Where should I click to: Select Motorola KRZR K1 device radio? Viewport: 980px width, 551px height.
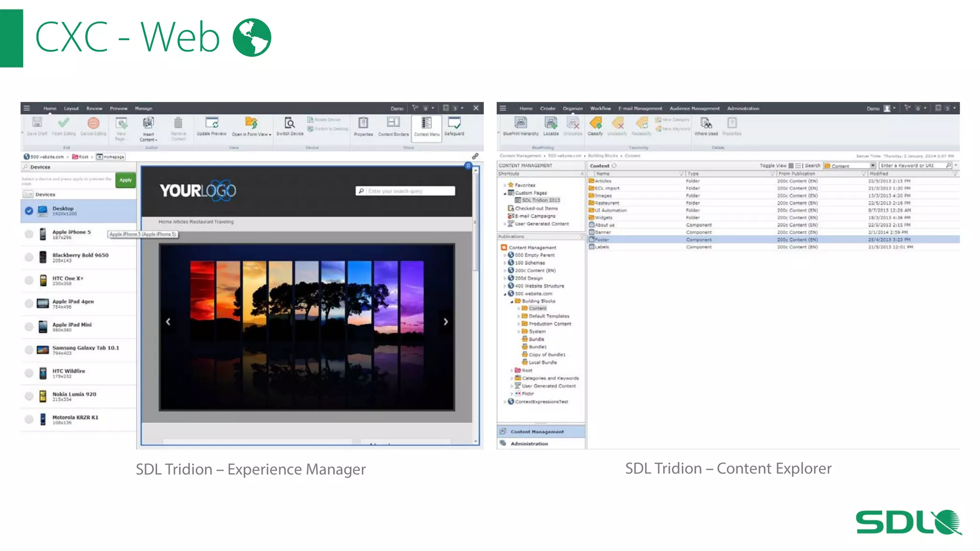29,419
